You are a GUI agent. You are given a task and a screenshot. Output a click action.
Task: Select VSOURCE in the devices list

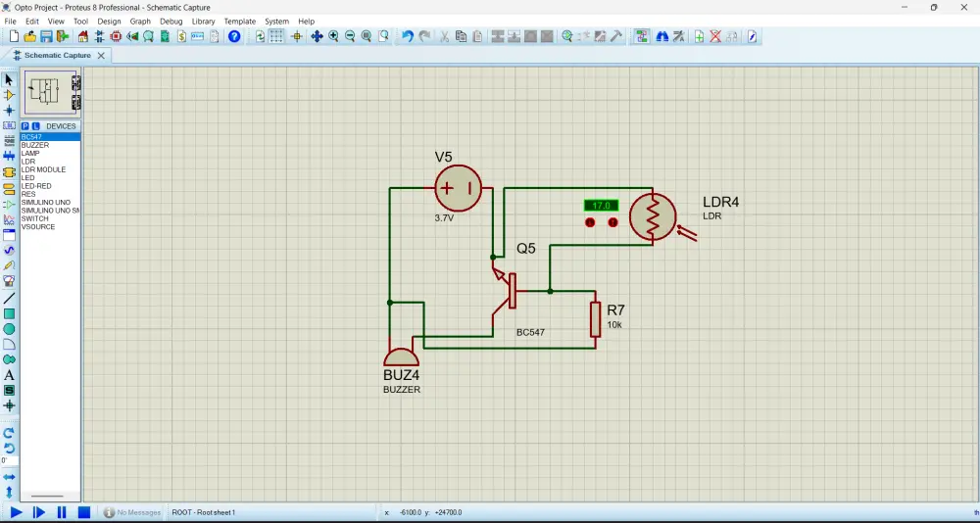[x=50, y=227]
